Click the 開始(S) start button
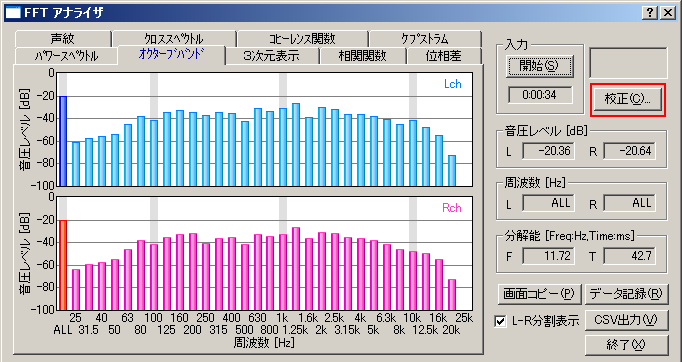682x362 pixels. tap(540, 66)
